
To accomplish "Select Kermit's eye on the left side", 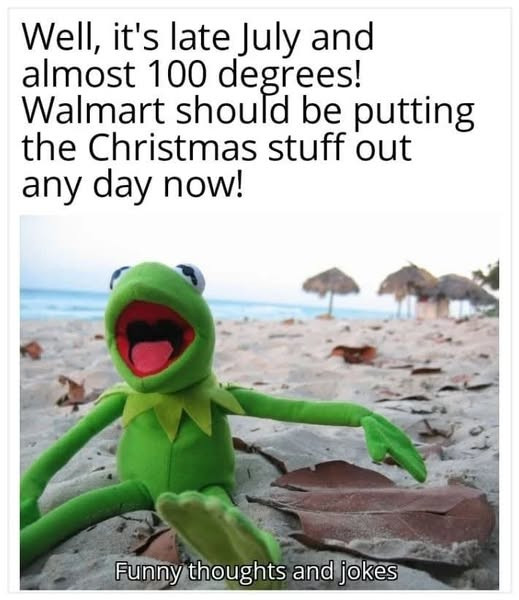I will (118, 276).
